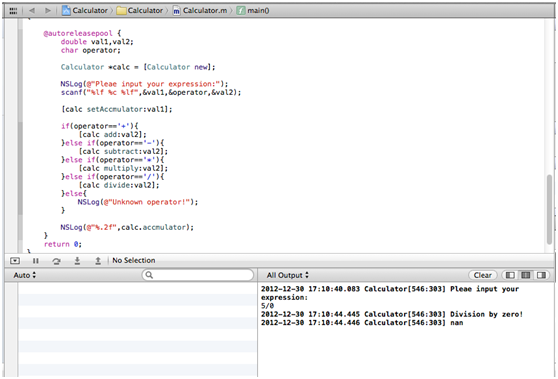This screenshot has height=379, width=558.
Task: Select the Calculator folder breadcrumb
Action: point(140,11)
